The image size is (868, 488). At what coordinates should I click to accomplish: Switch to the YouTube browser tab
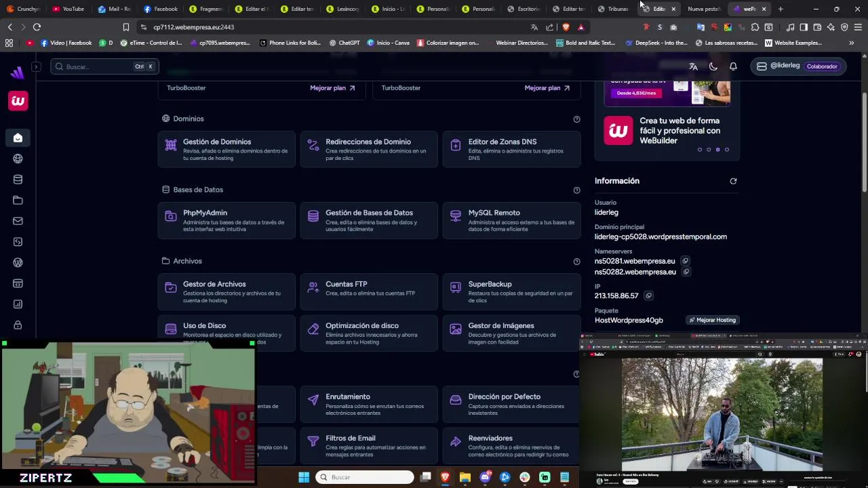[x=68, y=9]
